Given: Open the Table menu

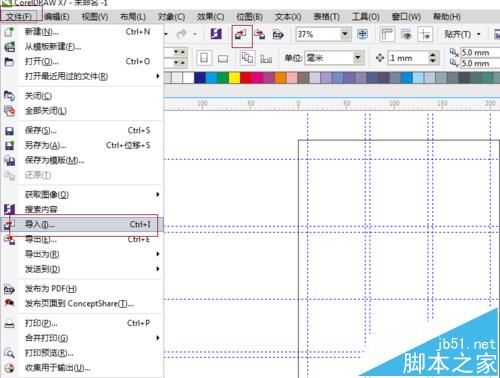Looking at the screenshot, I should point(327,16).
